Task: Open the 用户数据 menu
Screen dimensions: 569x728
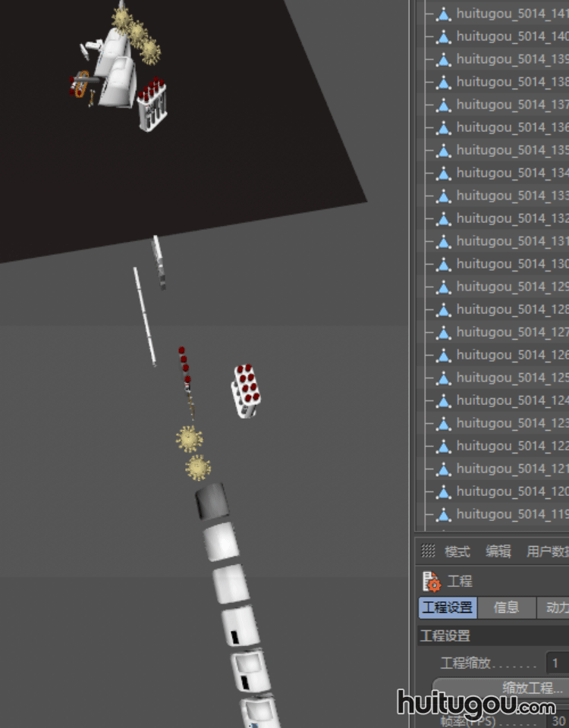Action: tap(547, 551)
